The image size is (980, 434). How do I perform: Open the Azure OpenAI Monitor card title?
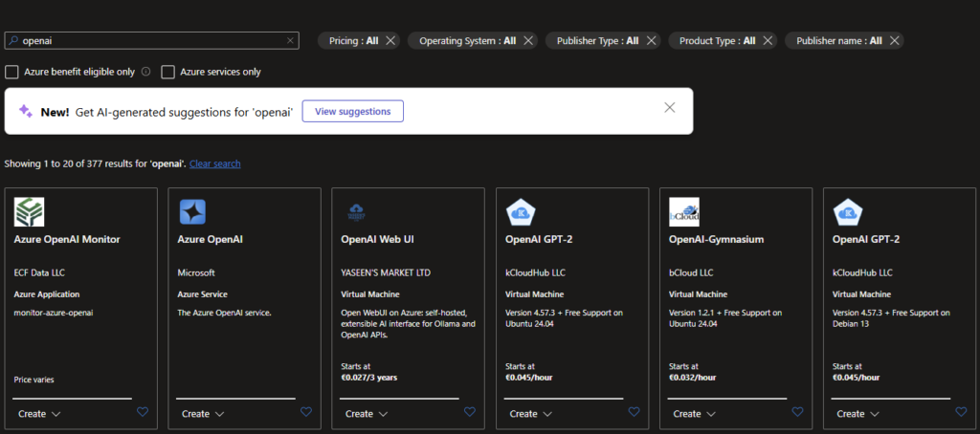point(67,239)
